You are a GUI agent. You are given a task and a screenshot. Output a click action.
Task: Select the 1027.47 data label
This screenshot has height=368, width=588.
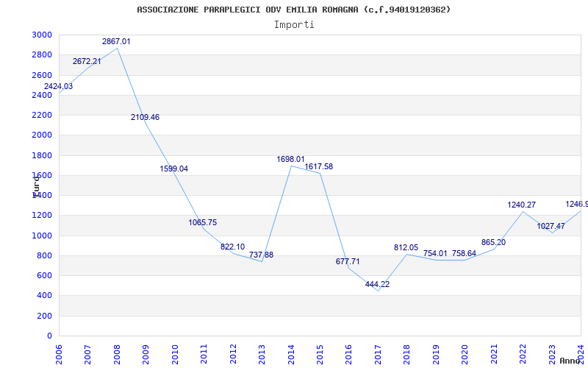(x=551, y=226)
